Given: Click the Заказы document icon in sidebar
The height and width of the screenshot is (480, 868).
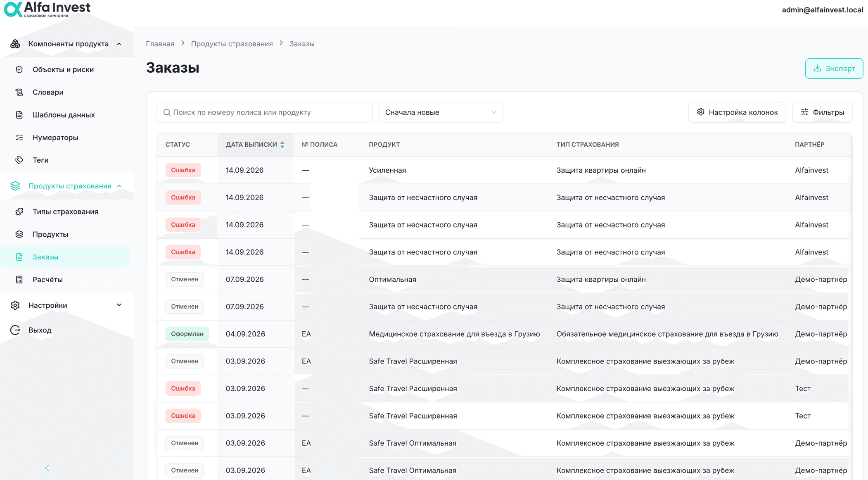Looking at the screenshot, I should click(x=19, y=257).
